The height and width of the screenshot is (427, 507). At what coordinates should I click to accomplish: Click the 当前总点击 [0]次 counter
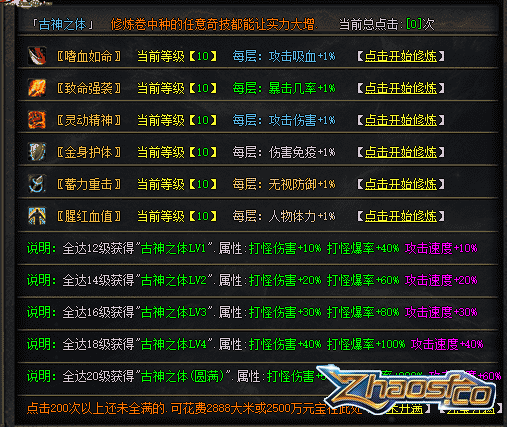point(387,24)
